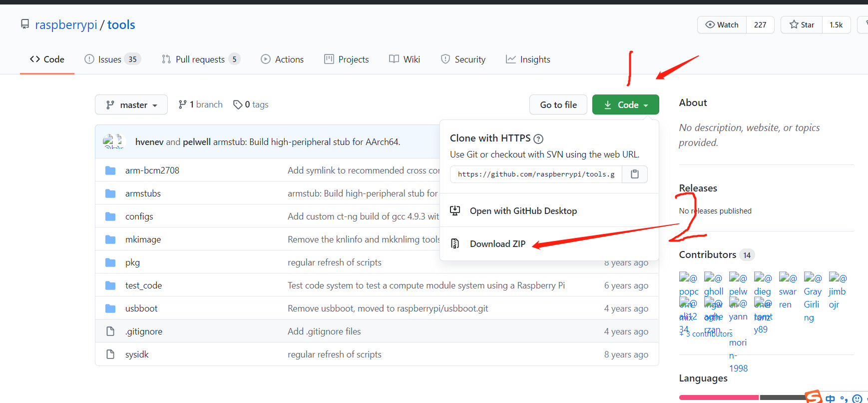
Task: Click the .gitignore file icon
Action: click(110, 331)
